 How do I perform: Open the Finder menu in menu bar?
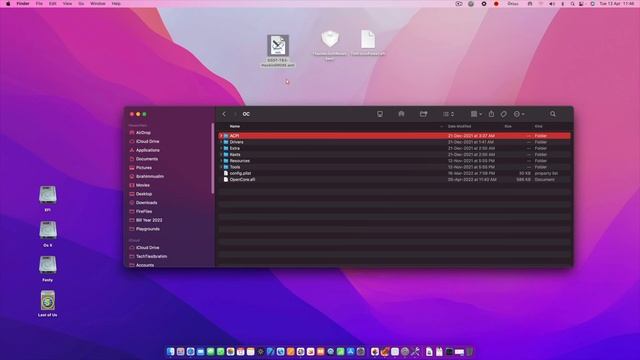pos(23,4)
